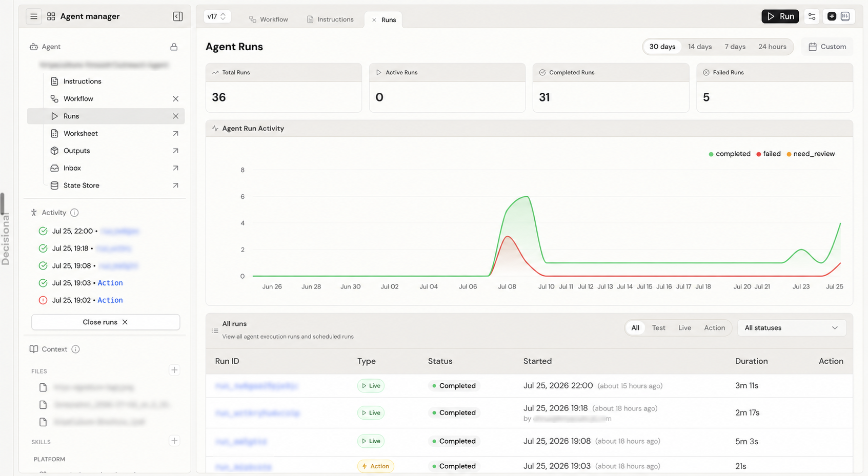The height and width of the screenshot is (476, 868).
Task: Open Inbox via its arrow icon
Action: [x=175, y=168]
